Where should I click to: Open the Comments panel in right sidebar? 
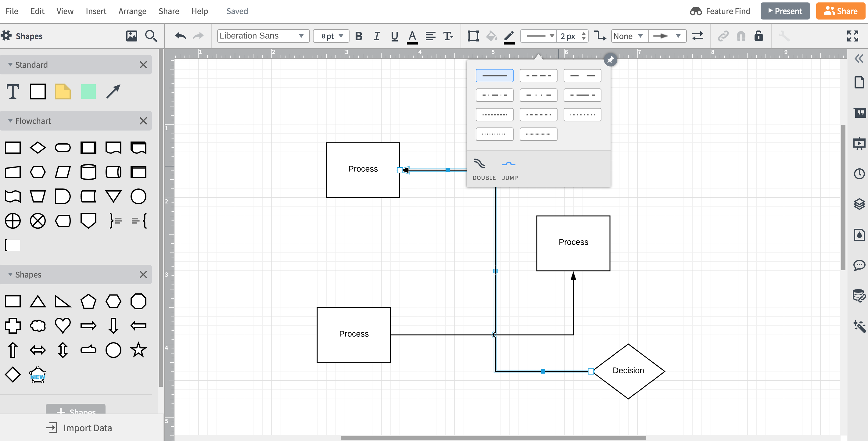pos(860,265)
